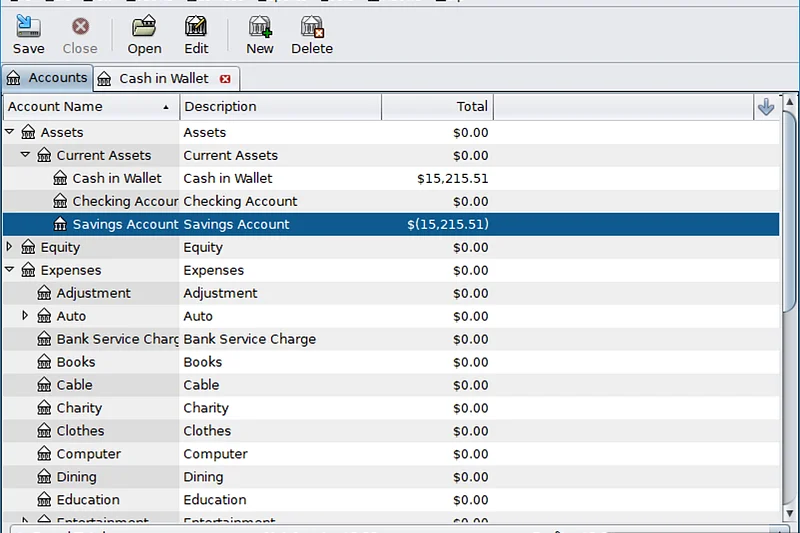800x533 pixels.
Task: Open column options via the down-arrow icon
Action: tap(766, 107)
